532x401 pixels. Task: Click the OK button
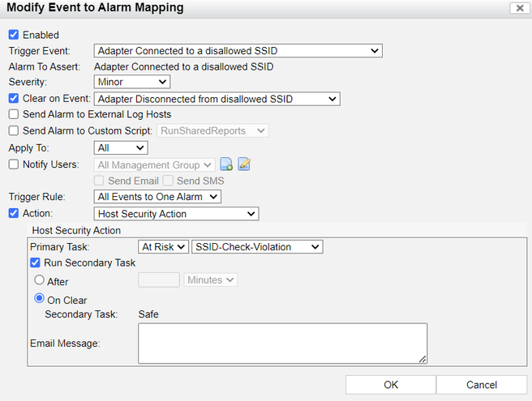pos(391,385)
